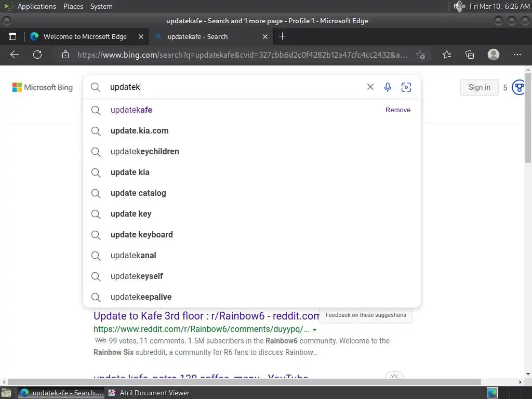Select the update key suggestion
The height and width of the screenshot is (399, 532).
click(252, 214)
